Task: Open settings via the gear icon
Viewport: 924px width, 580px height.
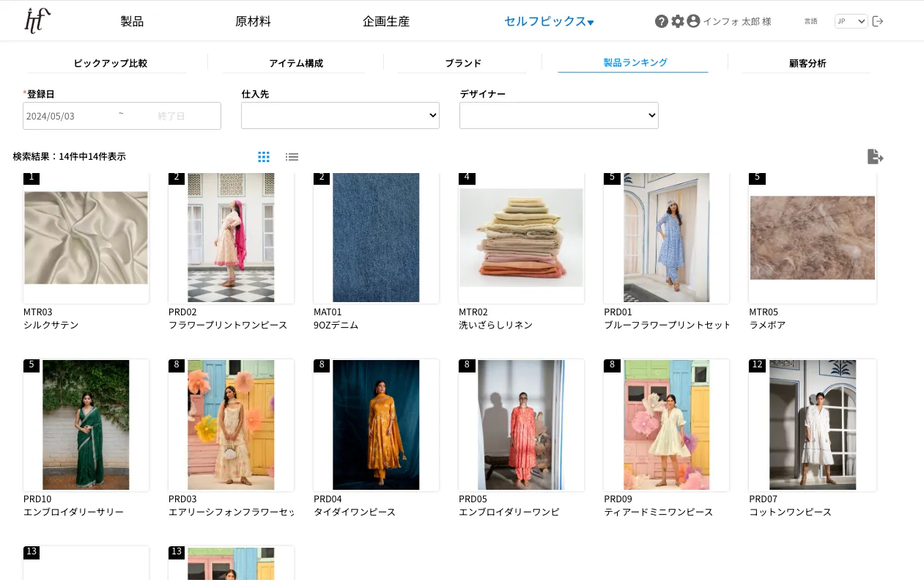Action: tap(678, 21)
